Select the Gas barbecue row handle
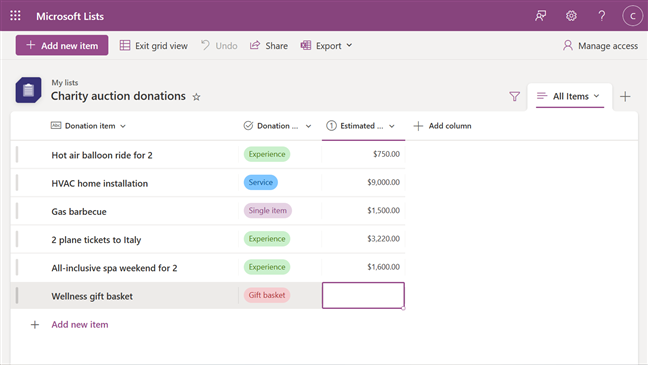Image resolution: width=648 pixels, height=365 pixels. pyautogui.click(x=17, y=210)
